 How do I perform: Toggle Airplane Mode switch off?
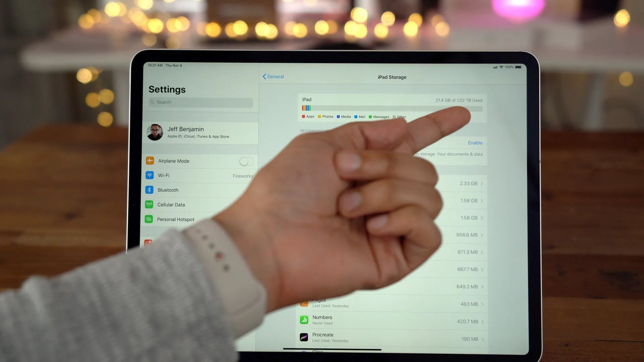[x=245, y=161]
